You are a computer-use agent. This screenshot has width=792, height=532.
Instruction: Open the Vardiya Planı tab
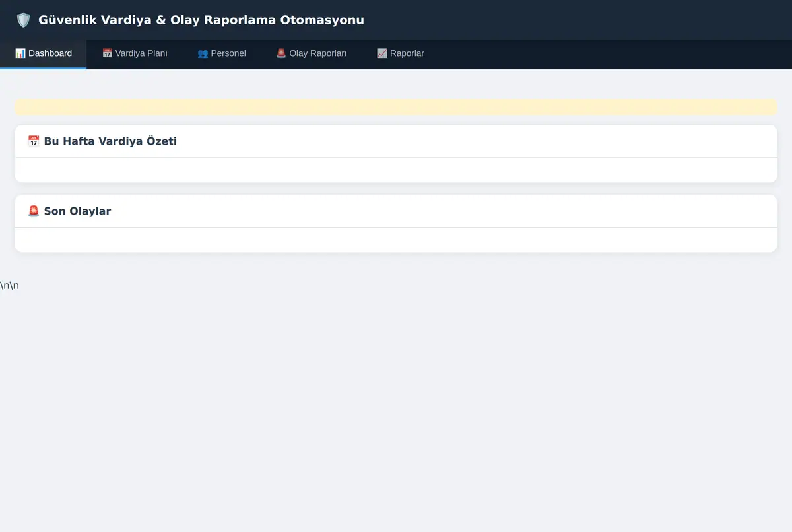pos(135,53)
